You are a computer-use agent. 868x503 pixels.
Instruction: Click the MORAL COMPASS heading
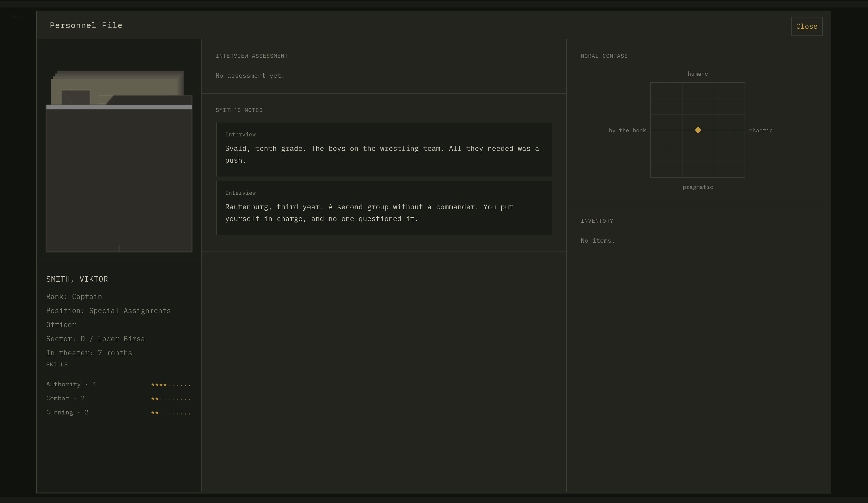click(x=604, y=56)
